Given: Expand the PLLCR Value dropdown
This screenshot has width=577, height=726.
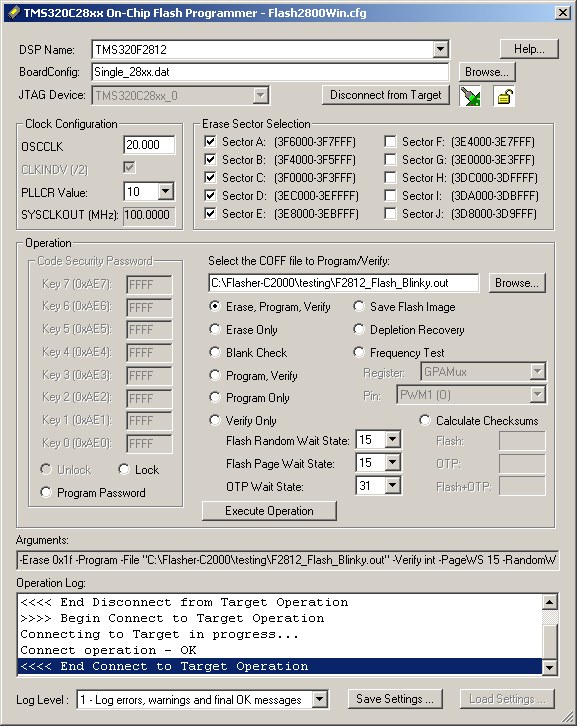Looking at the screenshot, I should click(x=165, y=191).
